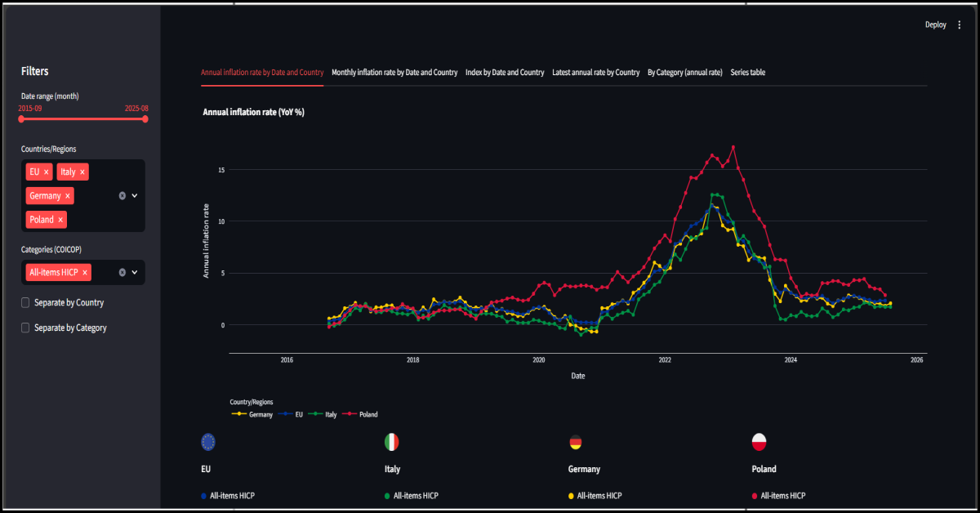This screenshot has height=513, width=980.
Task: Click the date range end handle 2025-08
Action: 145,119
